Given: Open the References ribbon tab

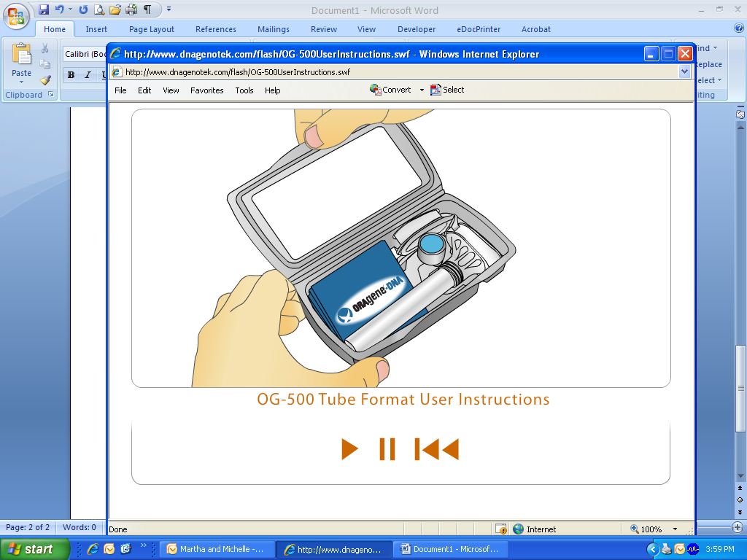Looking at the screenshot, I should click(216, 29).
